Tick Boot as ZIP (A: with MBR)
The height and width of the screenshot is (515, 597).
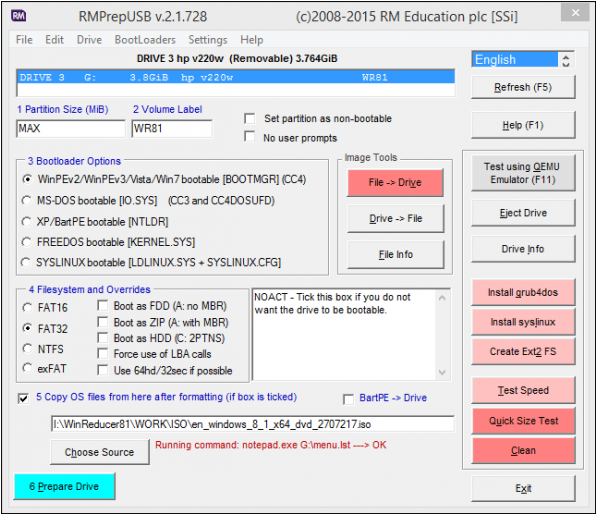[x=102, y=322]
